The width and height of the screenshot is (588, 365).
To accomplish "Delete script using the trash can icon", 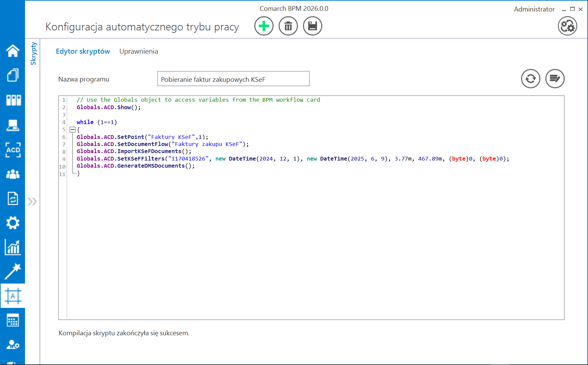I will [x=288, y=26].
